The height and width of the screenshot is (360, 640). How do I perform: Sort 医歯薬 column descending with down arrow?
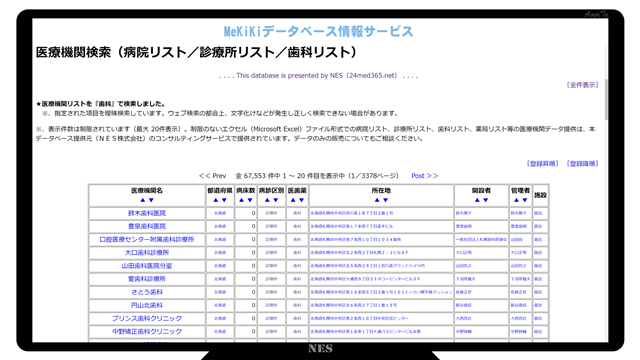coord(301,200)
